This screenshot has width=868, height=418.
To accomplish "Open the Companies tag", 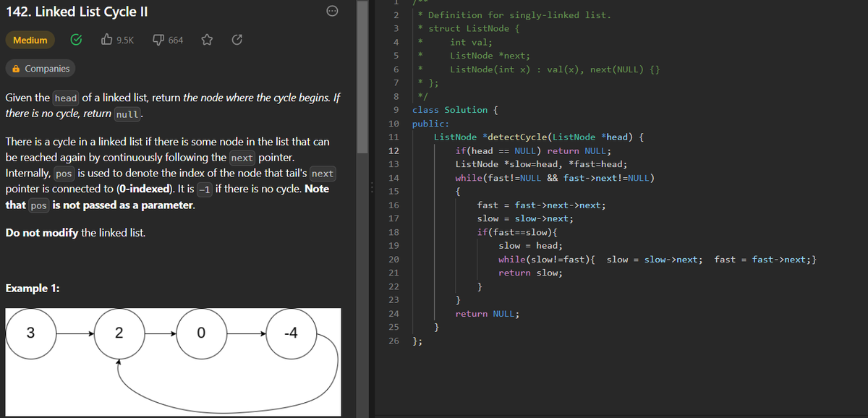I will pos(41,69).
